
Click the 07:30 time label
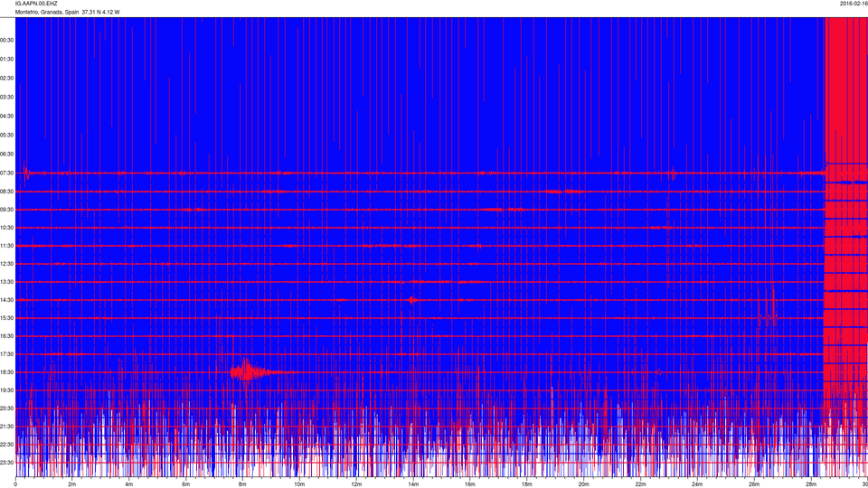(x=6, y=174)
